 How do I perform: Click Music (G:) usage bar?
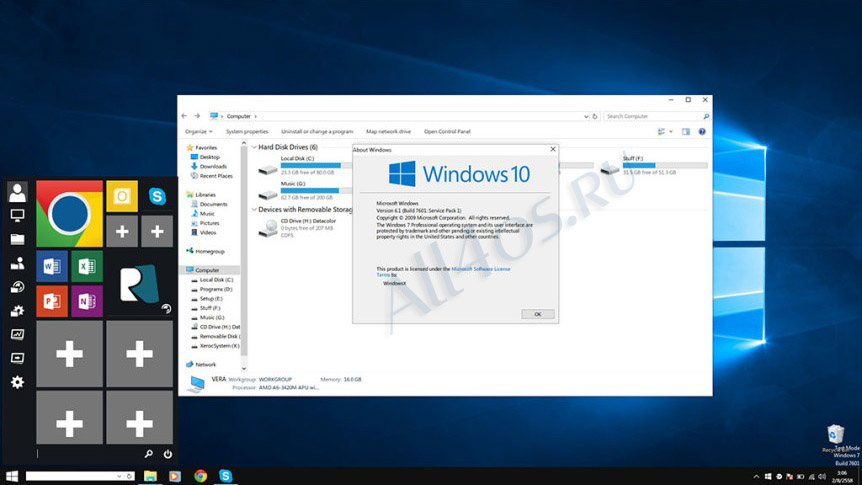pos(316,191)
